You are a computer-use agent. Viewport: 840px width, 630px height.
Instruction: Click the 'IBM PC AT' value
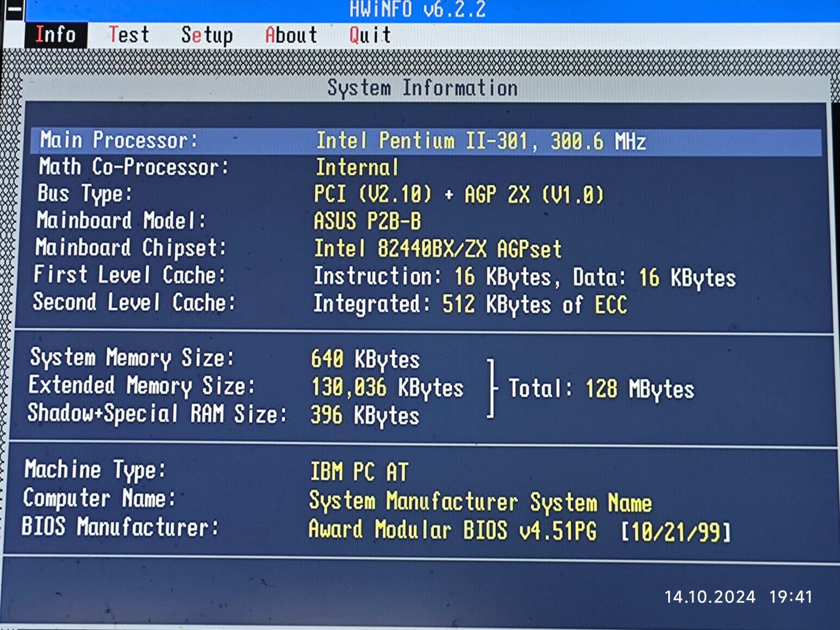click(x=359, y=472)
